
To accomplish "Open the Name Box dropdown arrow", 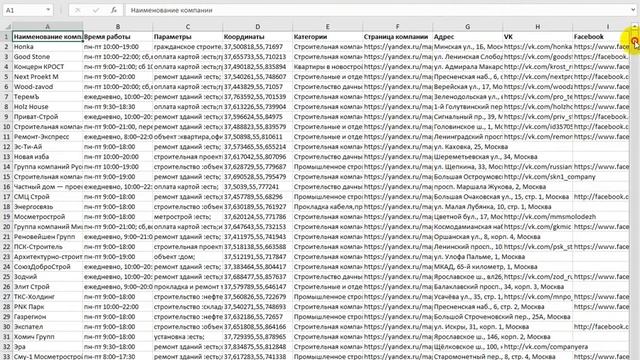I will (48, 10).
